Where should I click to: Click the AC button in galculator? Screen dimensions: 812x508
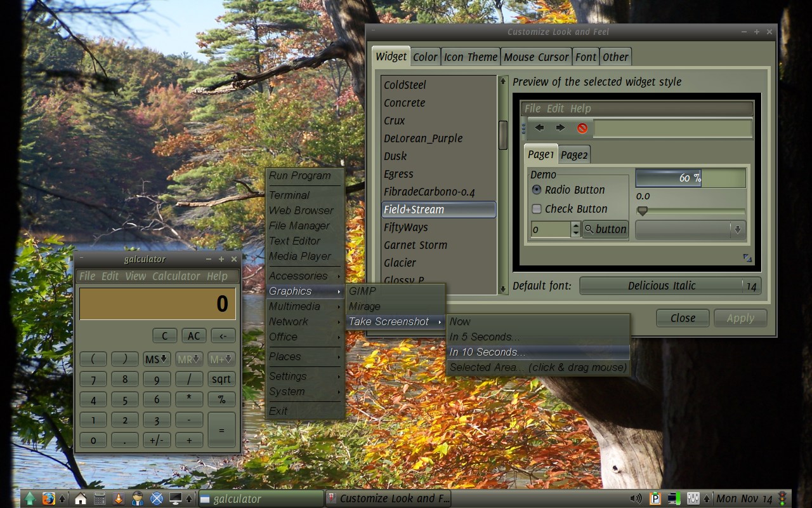[193, 336]
